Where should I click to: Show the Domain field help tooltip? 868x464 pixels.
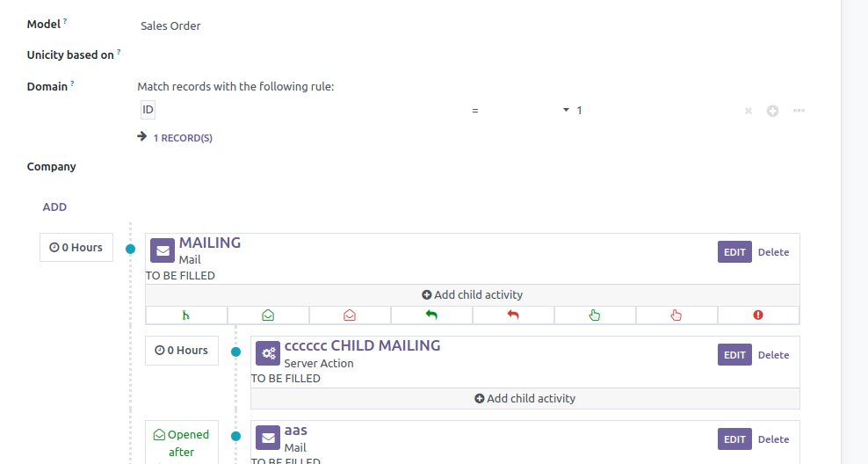(72, 83)
